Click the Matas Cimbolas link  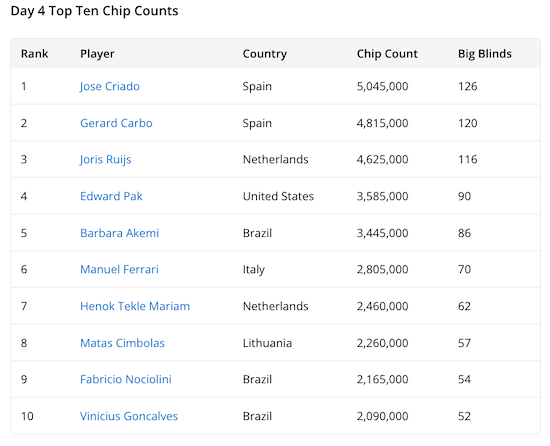coord(122,343)
